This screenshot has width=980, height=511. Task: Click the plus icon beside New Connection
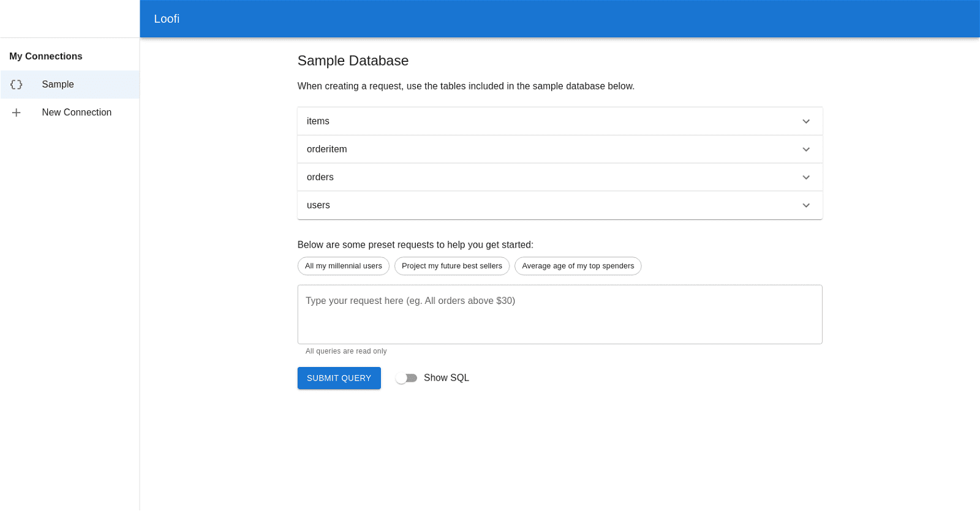click(x=17, y=113)
